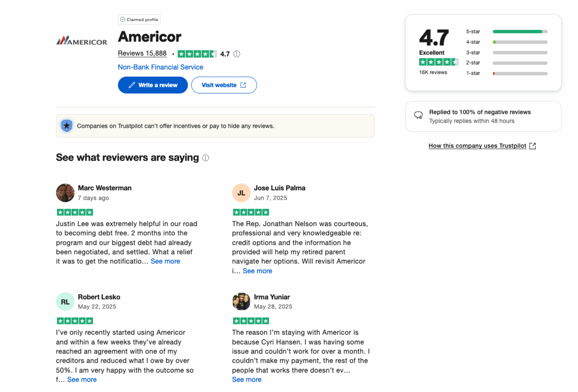578x392 pixels.
Task: Click the external link icon after How this company uses Trustpilot
Action: [533, 146]
